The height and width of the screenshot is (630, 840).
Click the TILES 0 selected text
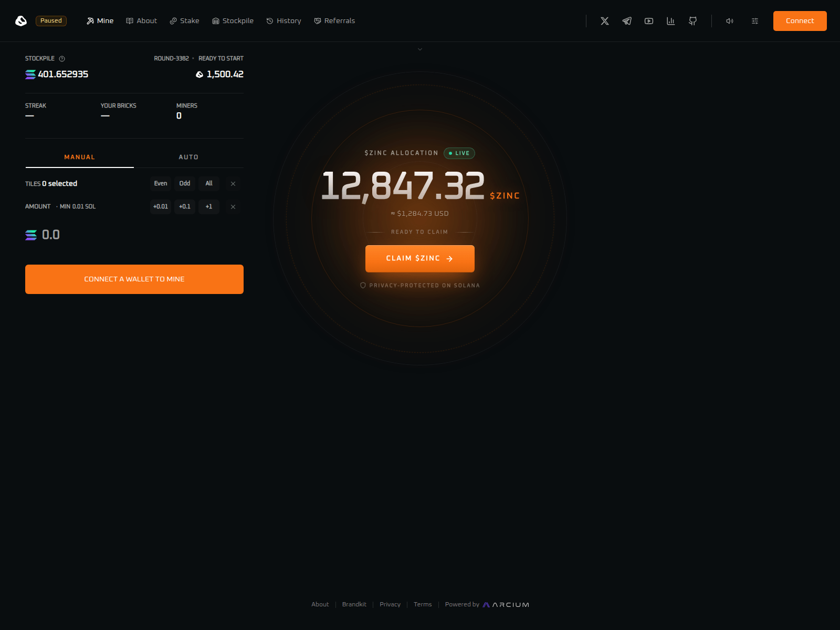tap(51, 184)
